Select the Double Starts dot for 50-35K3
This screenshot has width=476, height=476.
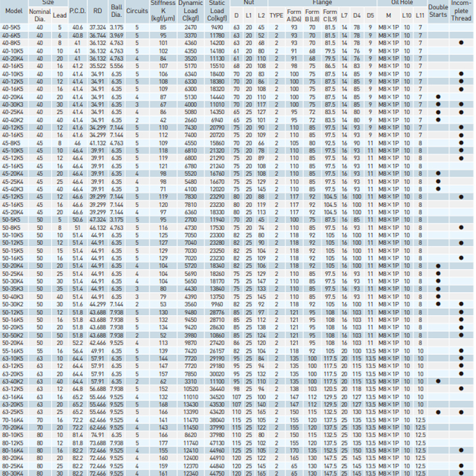click(438, 289)
